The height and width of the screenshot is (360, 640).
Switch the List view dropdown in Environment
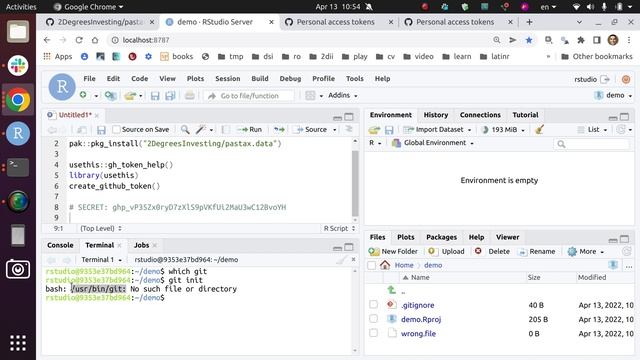[x=592, y=129]
